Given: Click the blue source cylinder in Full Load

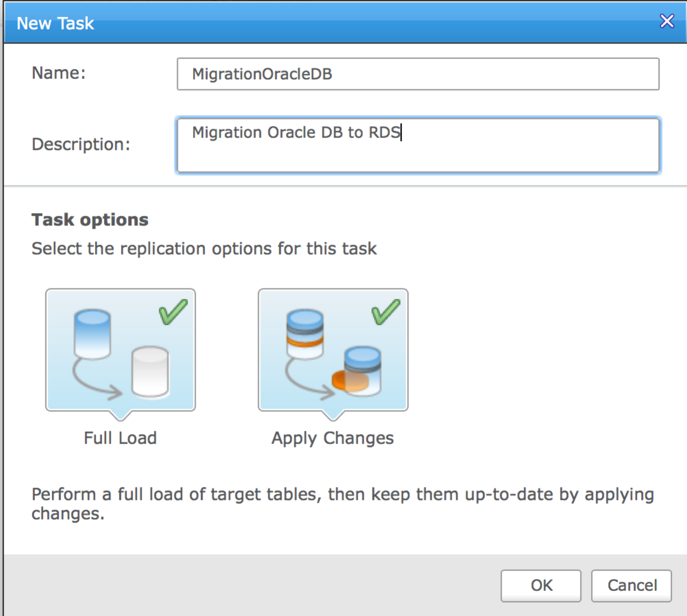Looking at the screenshot, I should pyautogui.click(x=92, y=334).
